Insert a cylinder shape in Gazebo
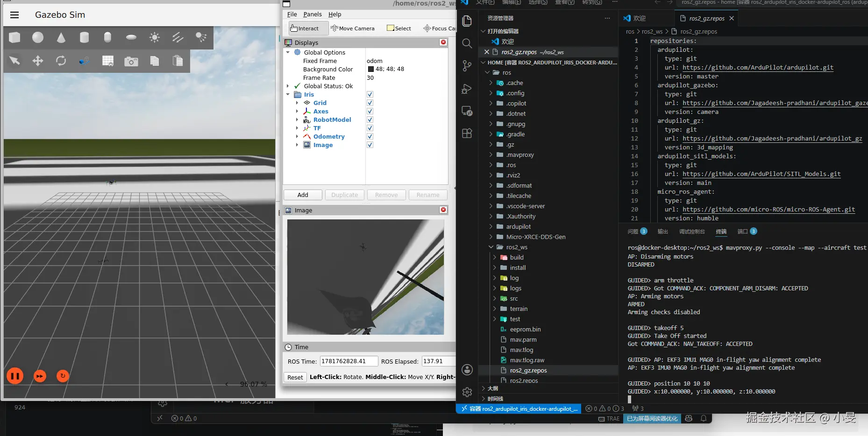 [85, 37]
